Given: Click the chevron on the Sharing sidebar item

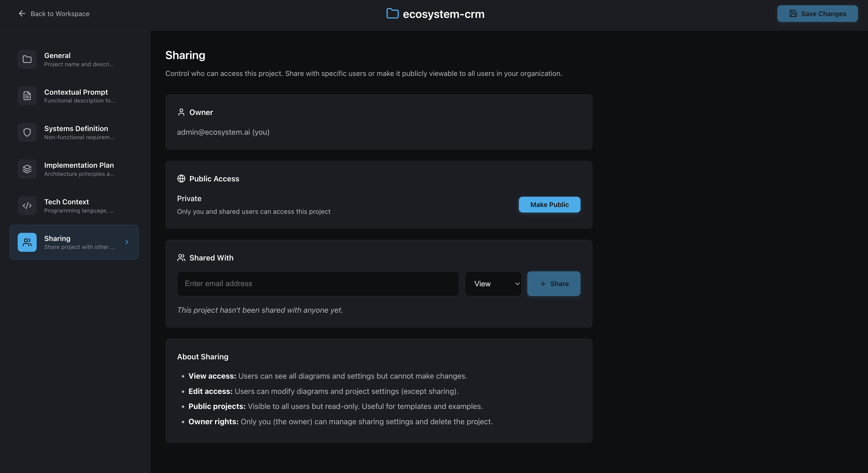Looking at the screenshot, I should pyautogui.click(x=127, y=242).
